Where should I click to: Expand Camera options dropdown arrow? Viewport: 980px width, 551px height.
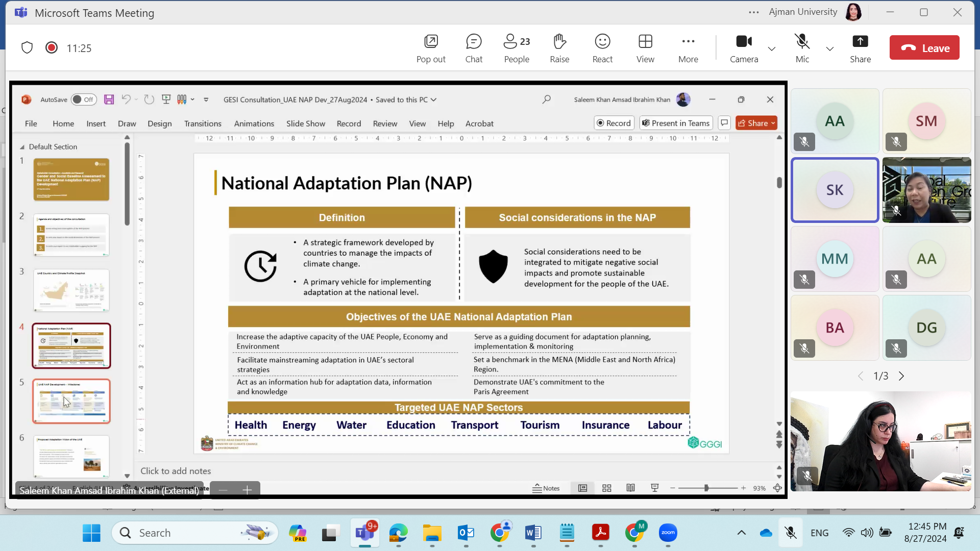click(x=771, y=49)
